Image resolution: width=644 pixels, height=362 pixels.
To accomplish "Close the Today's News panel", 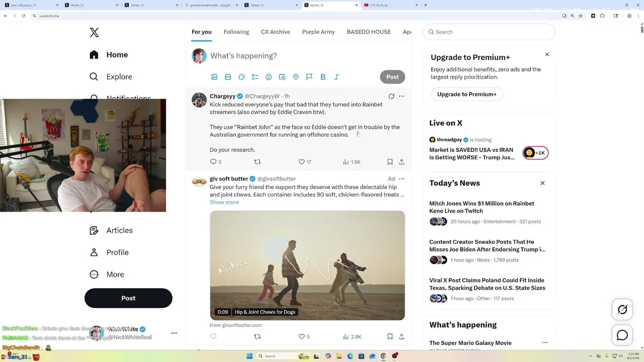I will tap(542, 183).
